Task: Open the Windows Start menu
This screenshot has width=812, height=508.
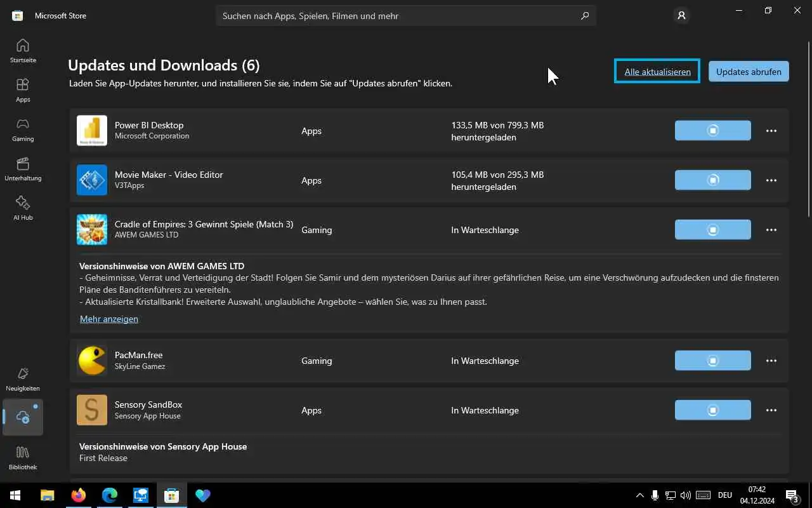Action: 15,495
